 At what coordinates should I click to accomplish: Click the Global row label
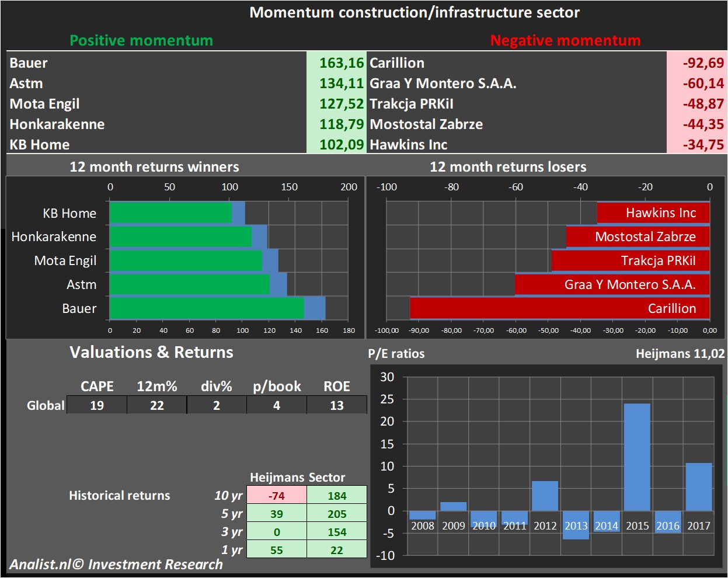click(46, 405)
